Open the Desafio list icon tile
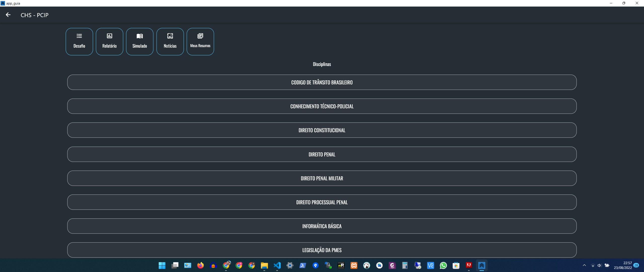Image resolution: width=644 pixels, height=272 pixels. (79, 42)
